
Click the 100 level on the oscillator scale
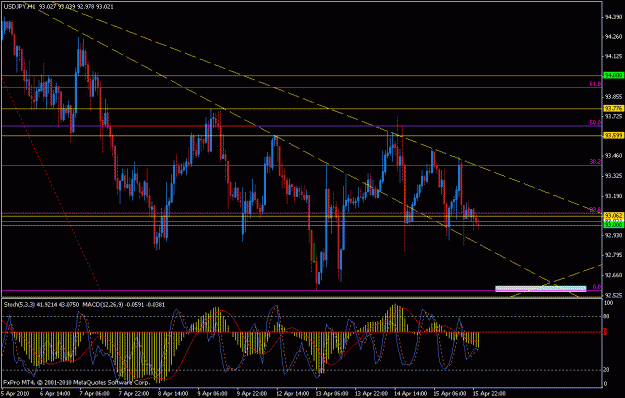609,303
